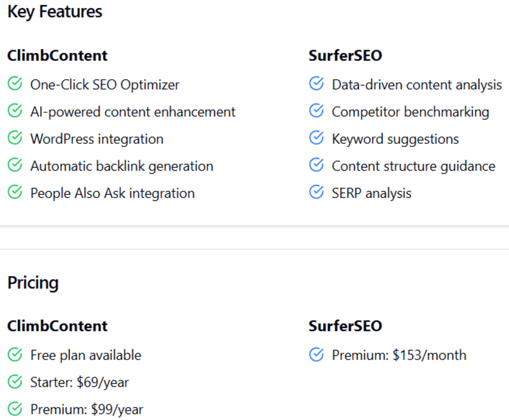Click the SurferSEO heading under Key Features
The width and height of the screenshot is (509, 420).
pyautogui.click(x=345, y=56)
